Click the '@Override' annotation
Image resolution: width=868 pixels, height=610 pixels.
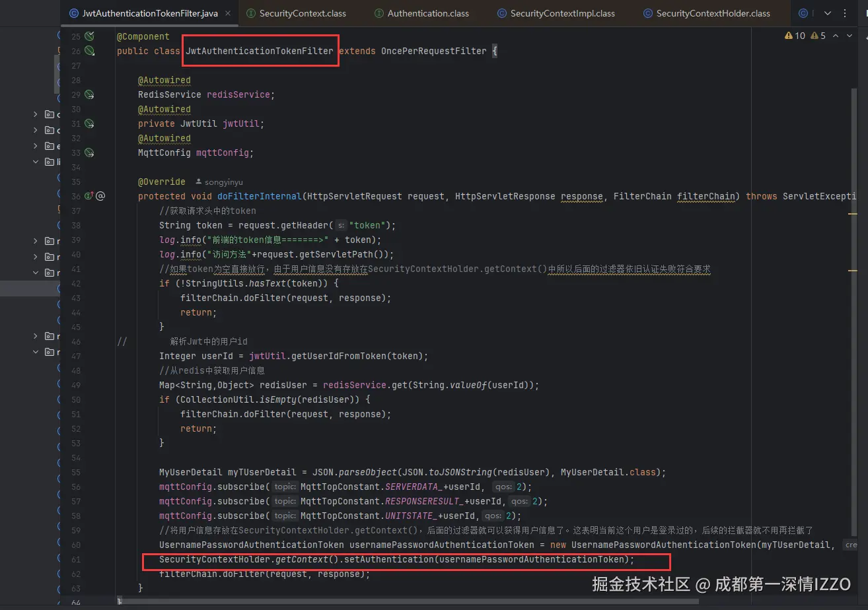coord(162,182)
